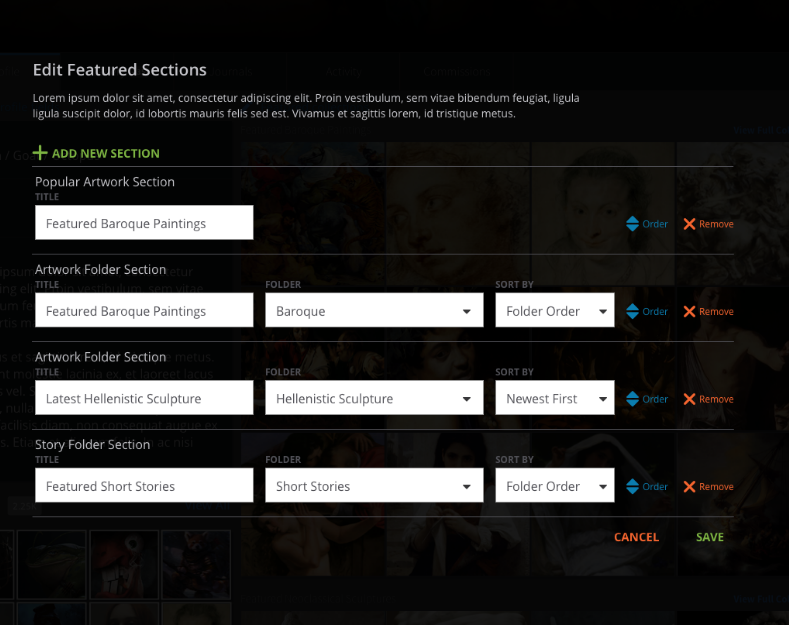Click the Edit Featured Sections heading
Viewport: 789px width, 625px height.
point(120,69)
